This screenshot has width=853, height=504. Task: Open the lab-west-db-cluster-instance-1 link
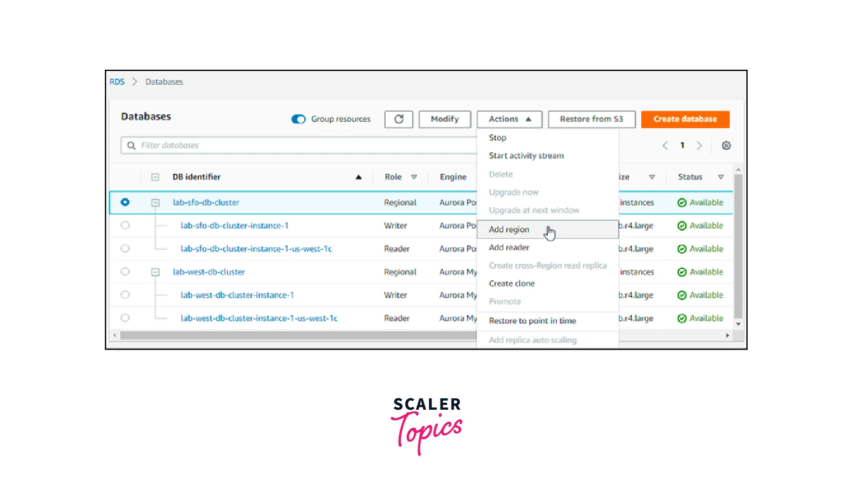237,295
